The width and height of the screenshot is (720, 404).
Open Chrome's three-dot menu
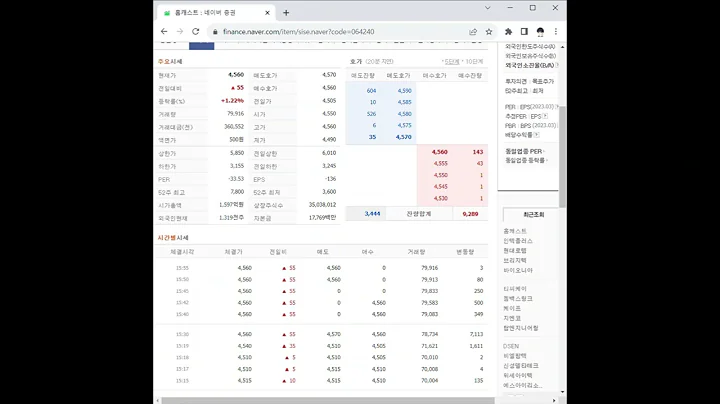[556, 32]
